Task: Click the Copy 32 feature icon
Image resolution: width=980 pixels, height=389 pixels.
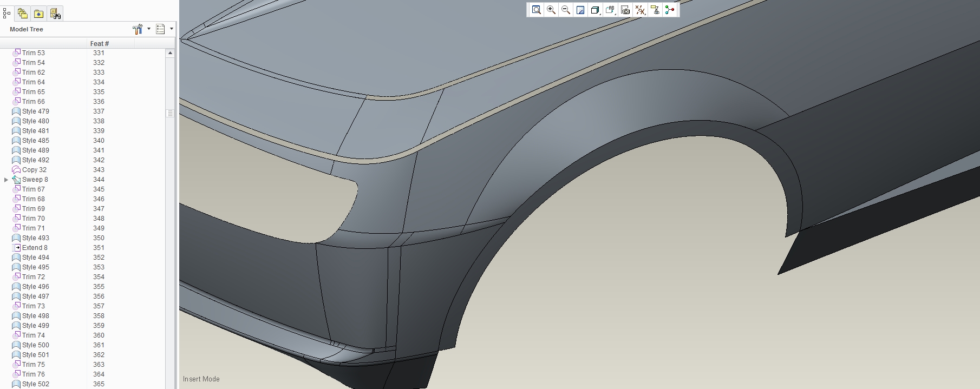Action: click(x=16, y=170)
